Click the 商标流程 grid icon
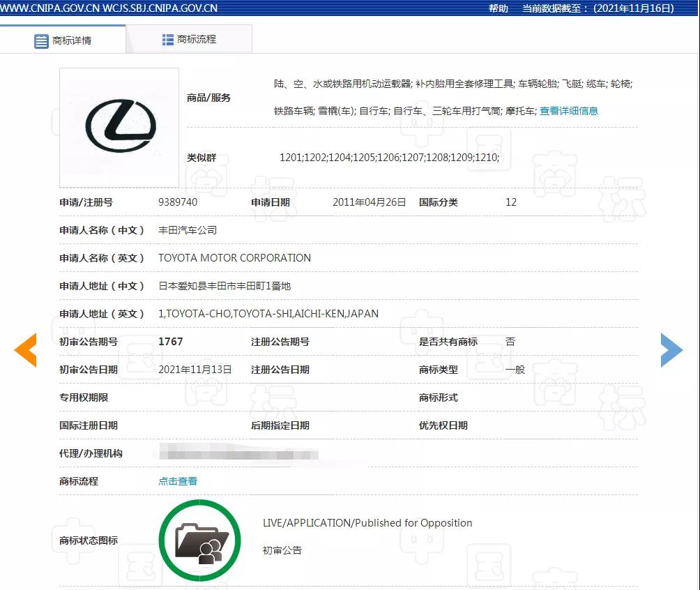Image resolution: width=700 pixels, height=590 pixels. tap(168, 40)
